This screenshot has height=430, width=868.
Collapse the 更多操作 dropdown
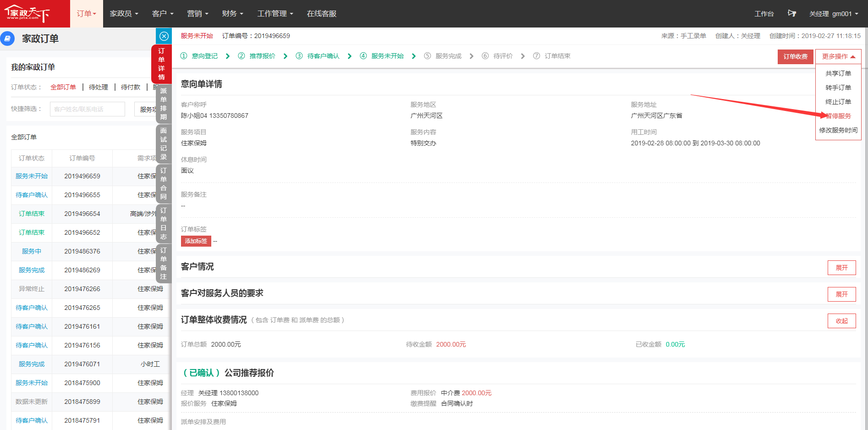point(838,57)
